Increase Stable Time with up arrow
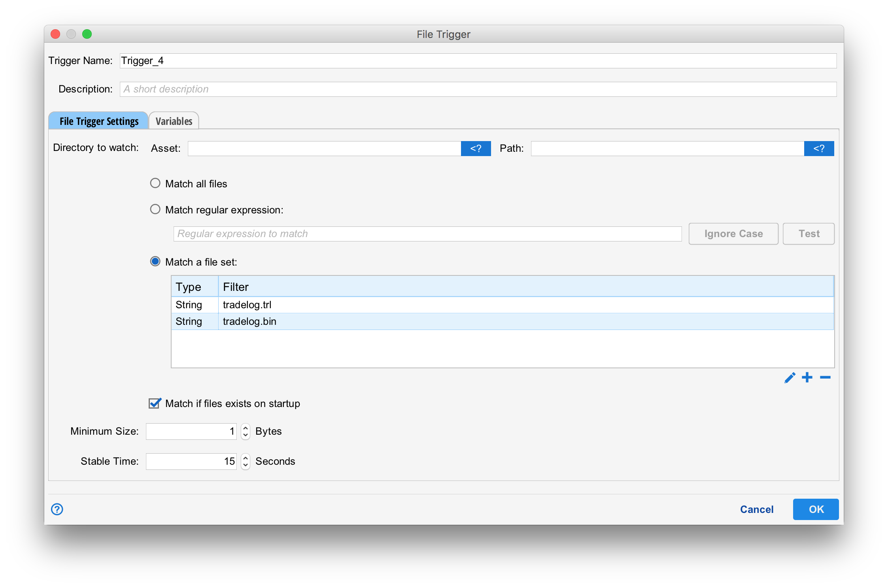Image resolution: width=888 pixels, height=588 pixels. tap(246, 458)
